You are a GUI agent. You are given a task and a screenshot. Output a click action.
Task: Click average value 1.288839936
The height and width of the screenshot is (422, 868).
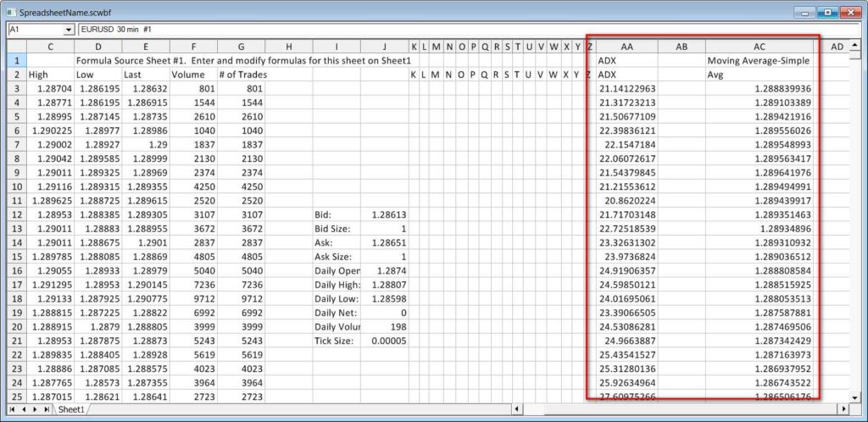click(x=759, y=88)
